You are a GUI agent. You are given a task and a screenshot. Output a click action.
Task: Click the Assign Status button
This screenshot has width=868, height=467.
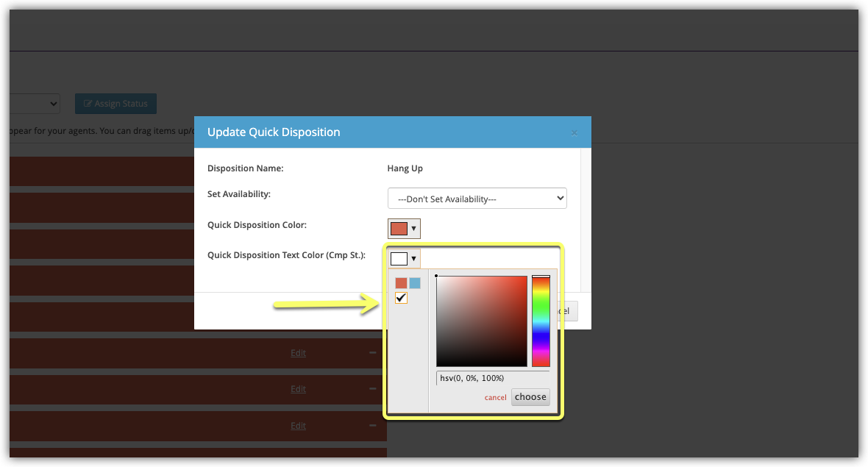[x=115, y=104]
